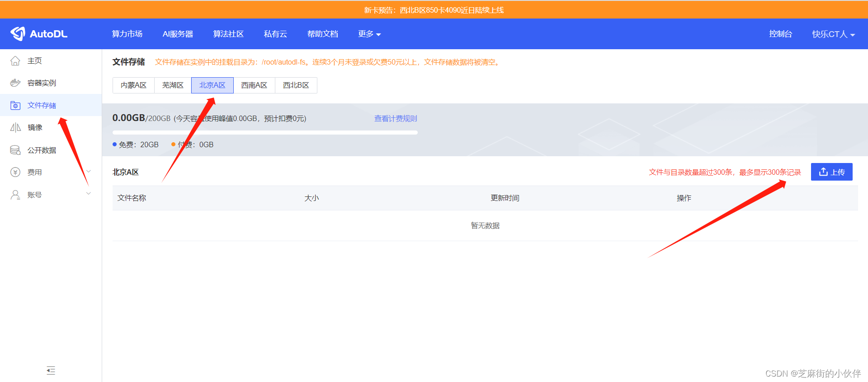Screen dimensions: 868x382
Task: Click the 大小 column header
Action: click(311, 198)
